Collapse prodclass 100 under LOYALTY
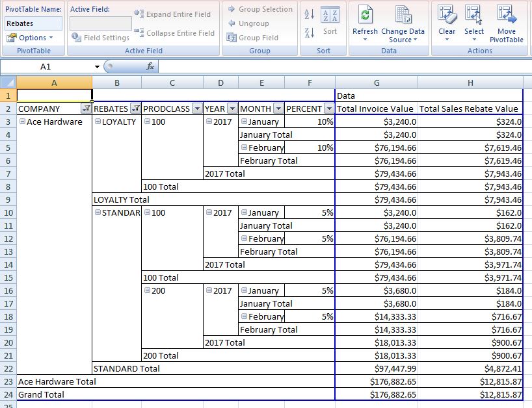Screen dimensions: 532x408 tap(147, 121)
